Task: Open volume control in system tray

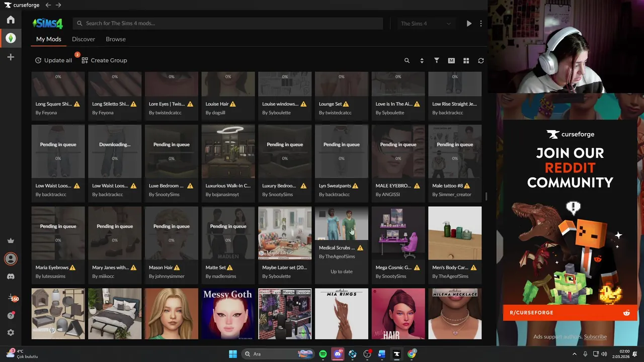Action: (604, 354)
